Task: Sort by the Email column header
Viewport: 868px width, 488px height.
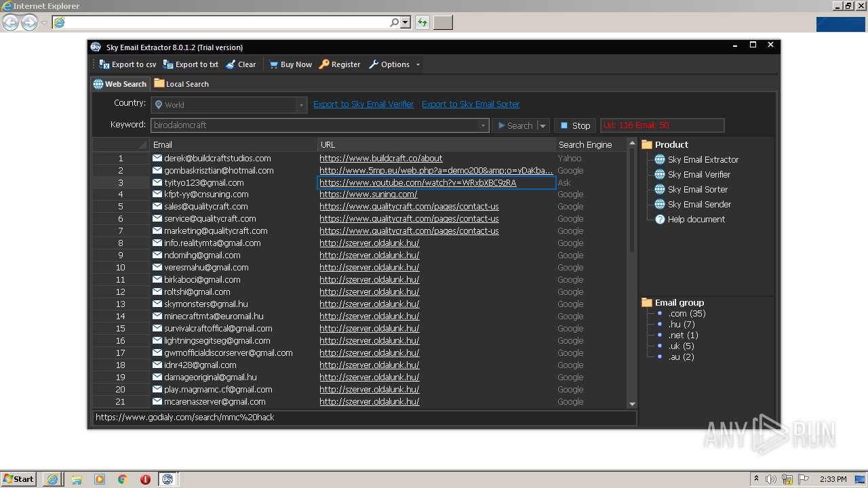Action: (x=233, y=144)
